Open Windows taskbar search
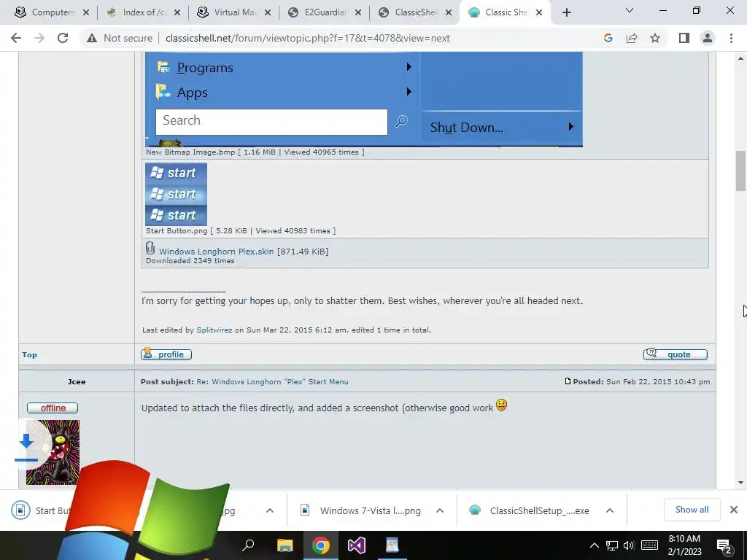 click(248, 545)
